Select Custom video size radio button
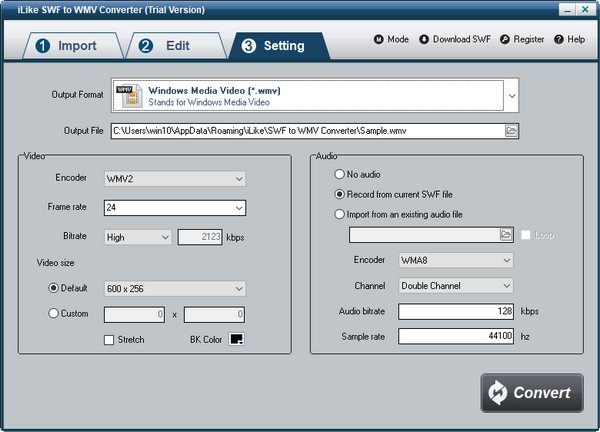The height and width of the screenshot is (432, 600). coord(54,313)
